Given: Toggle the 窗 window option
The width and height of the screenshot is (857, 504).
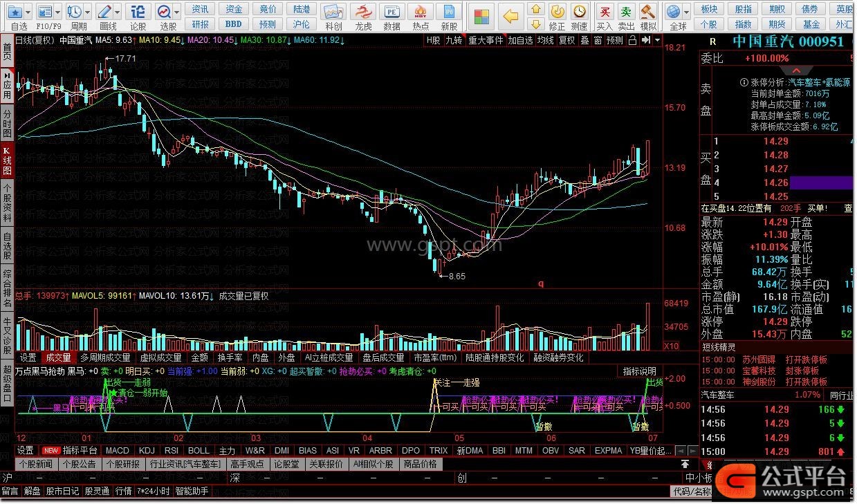Looking at the screenshot, I should pos(598,40).
